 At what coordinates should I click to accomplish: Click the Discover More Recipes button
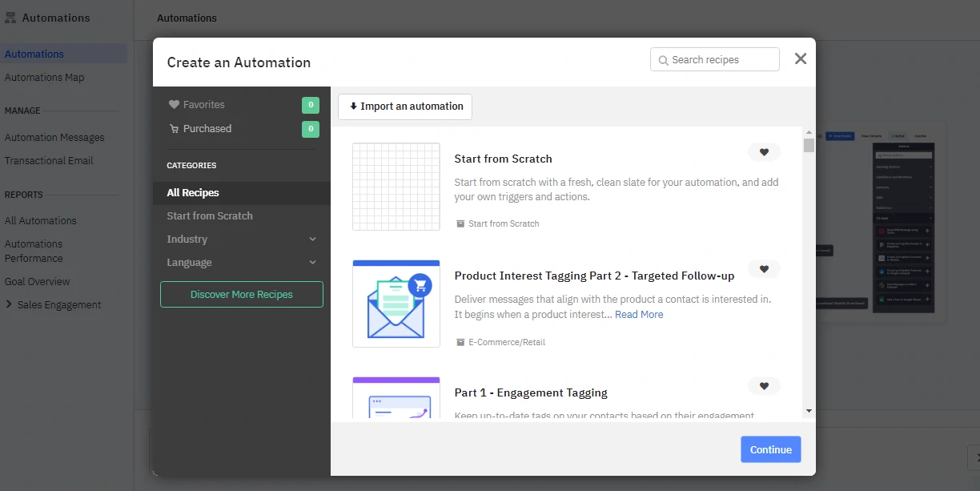click(x=242, y=295)
